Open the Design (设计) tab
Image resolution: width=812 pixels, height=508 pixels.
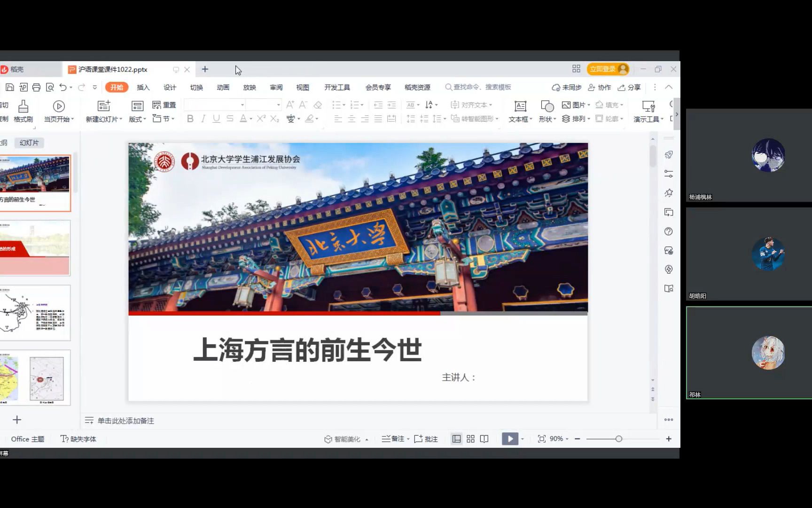tap(170, 87)
